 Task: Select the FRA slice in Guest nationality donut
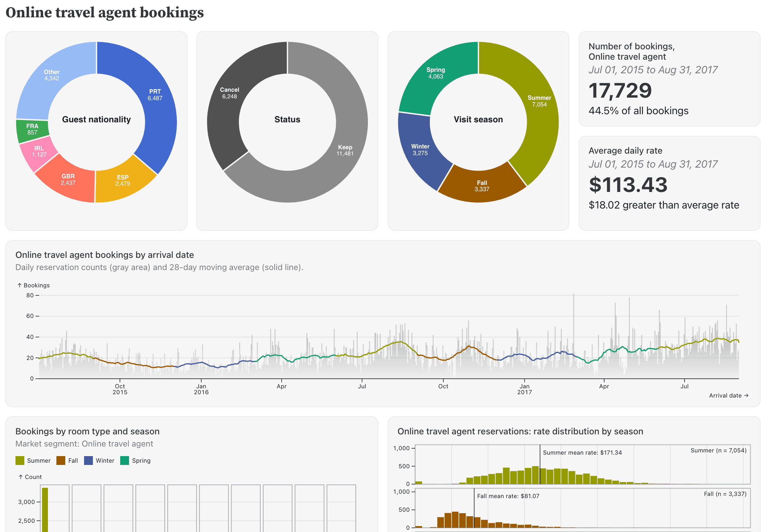pyautogui.click(x=33, y=128)
